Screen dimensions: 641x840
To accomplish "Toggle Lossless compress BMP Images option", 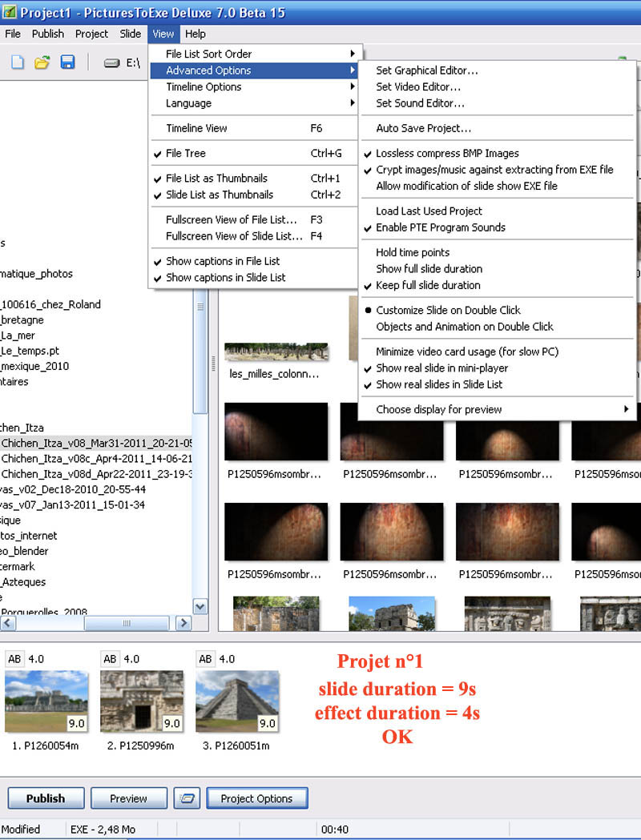I will point(447,153).
